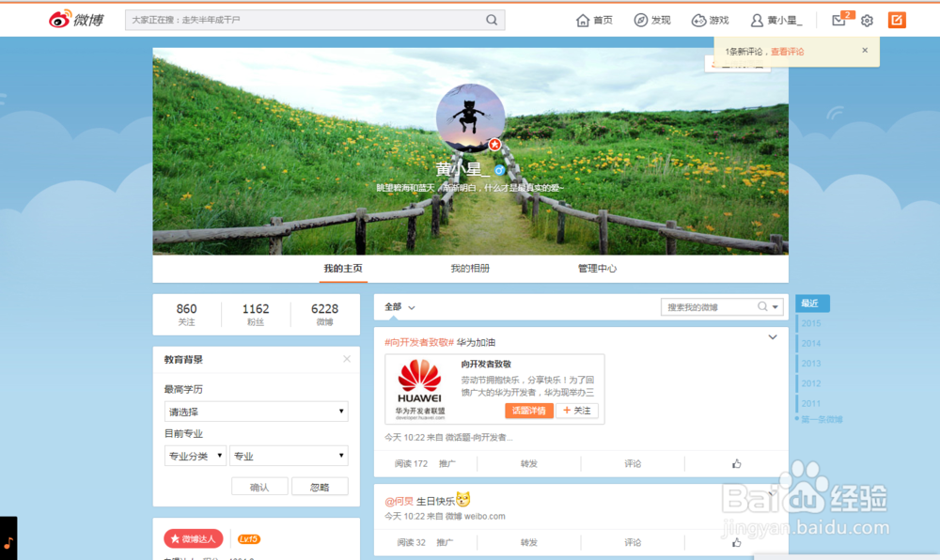Select 最近 in the timeline
Screen dimensions: 940x560
[x=812, y=303]
